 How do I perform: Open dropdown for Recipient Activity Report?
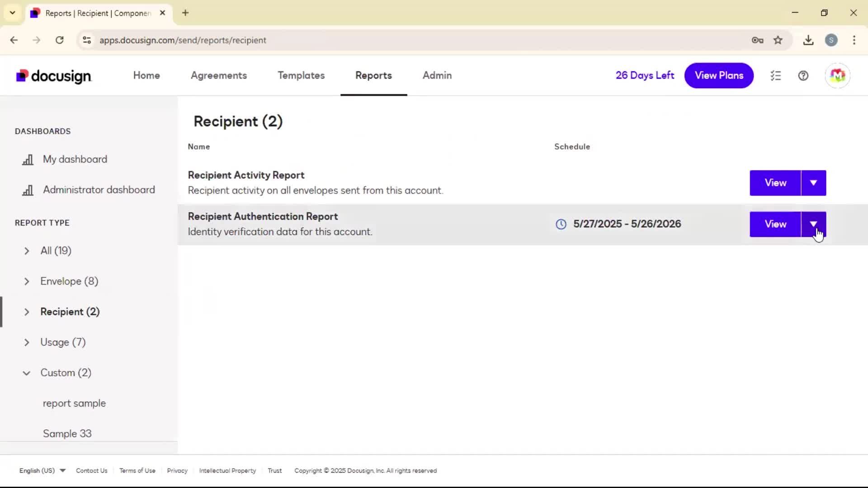pyautogui.click(x=814, y=183)
